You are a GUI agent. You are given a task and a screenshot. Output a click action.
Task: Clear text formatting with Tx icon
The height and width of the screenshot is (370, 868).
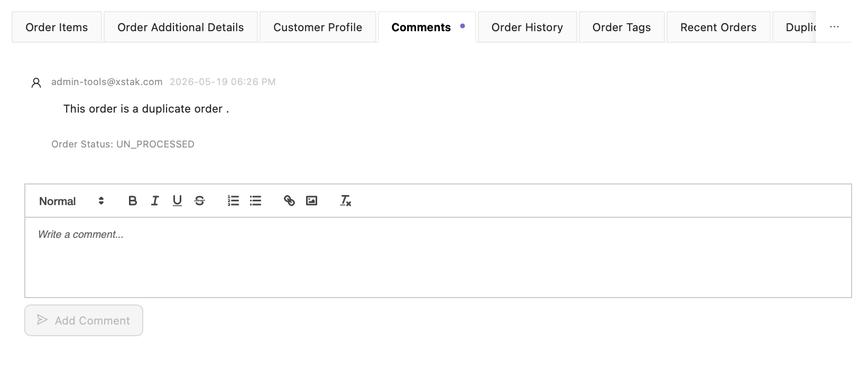[x=345, y=201]
